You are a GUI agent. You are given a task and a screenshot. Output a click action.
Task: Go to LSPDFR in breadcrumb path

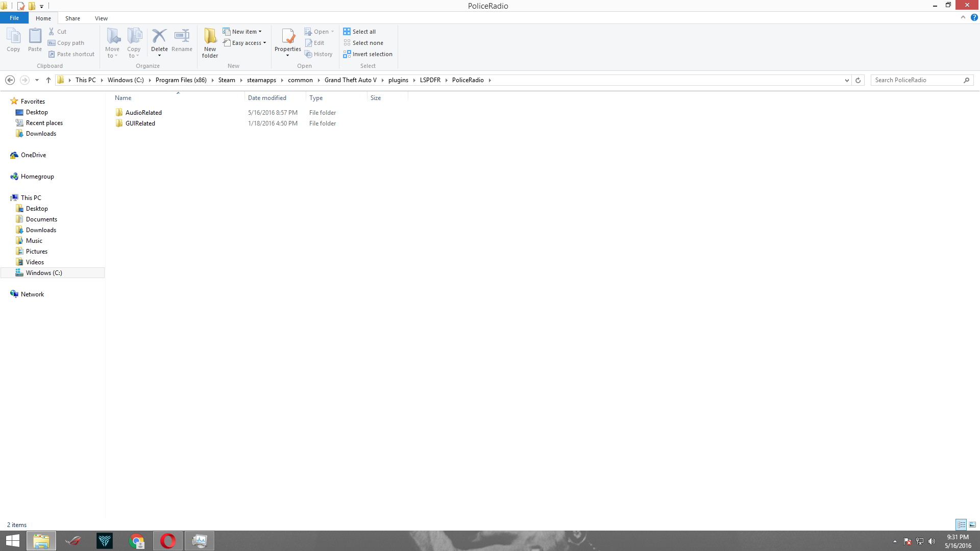click(430, 80)
